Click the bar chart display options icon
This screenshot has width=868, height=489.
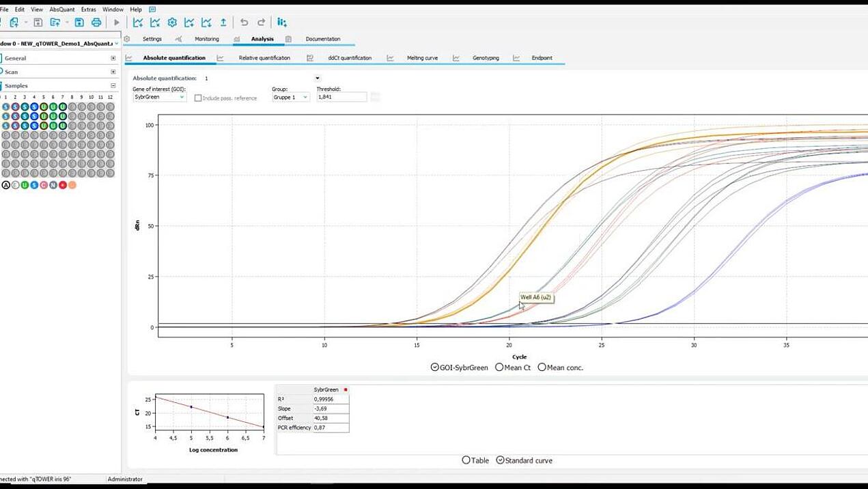click(x=281, y=23)
